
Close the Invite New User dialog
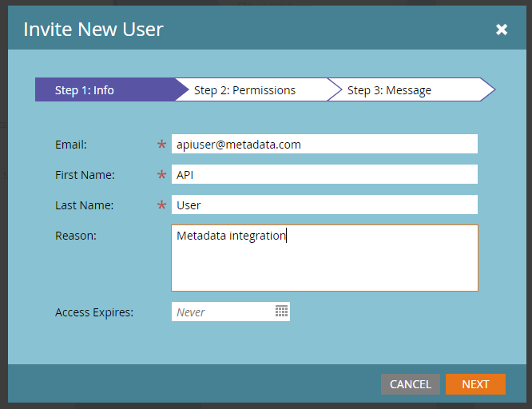click(x=502, y=30)
